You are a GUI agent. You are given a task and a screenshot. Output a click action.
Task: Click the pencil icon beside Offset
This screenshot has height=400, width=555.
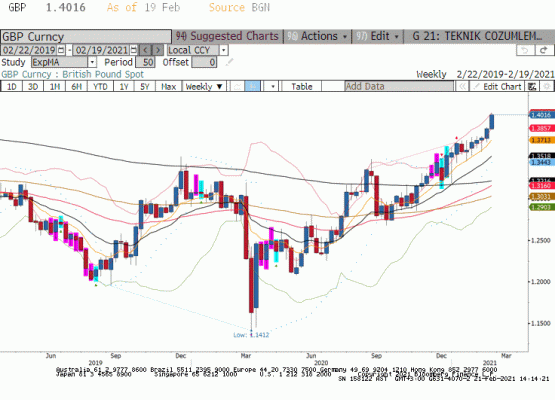coord(230,62)
